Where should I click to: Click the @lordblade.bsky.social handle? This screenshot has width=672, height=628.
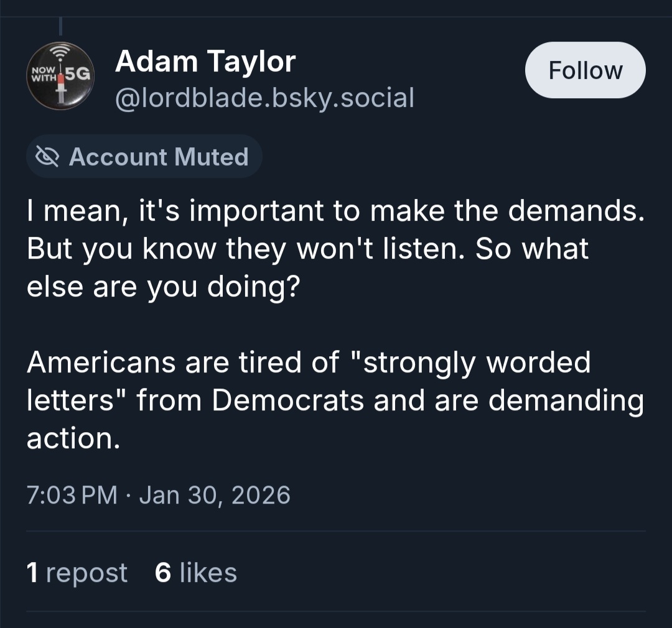pos(264,98)
